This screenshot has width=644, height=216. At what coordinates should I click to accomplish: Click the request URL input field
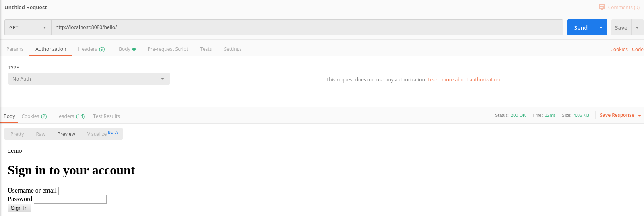tap(306, 27)
